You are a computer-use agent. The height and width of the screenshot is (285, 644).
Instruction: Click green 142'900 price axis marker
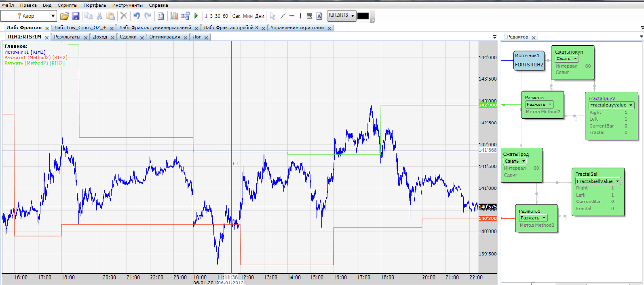coord(488,105)
